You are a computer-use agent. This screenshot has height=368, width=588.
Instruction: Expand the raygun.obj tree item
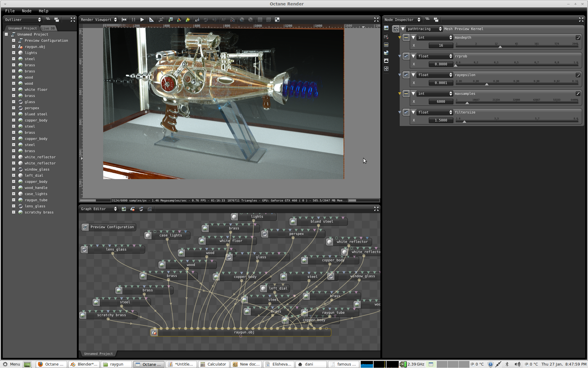tap(13, 47)
